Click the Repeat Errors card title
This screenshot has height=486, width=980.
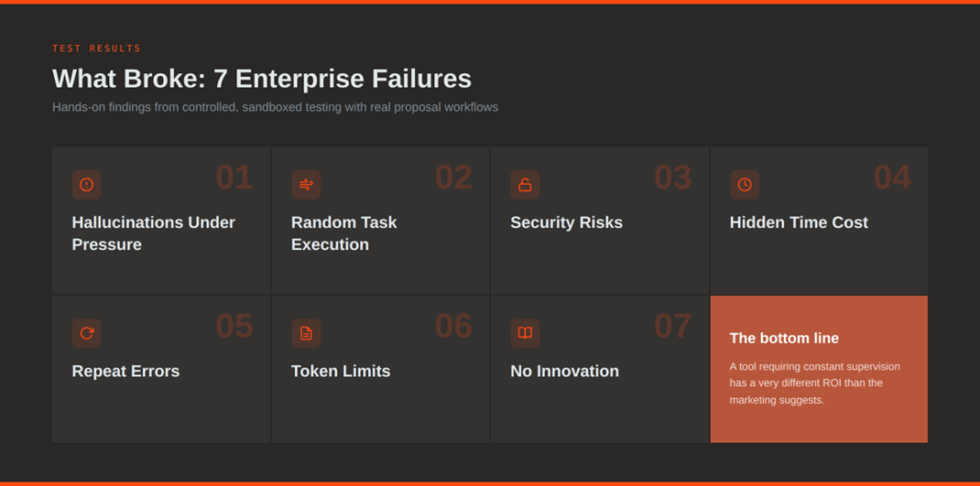click(x=125, y=371)
